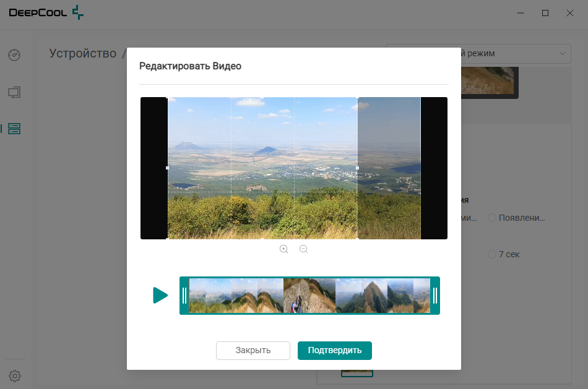Click the top-center crop handle

tap(262, 98)
